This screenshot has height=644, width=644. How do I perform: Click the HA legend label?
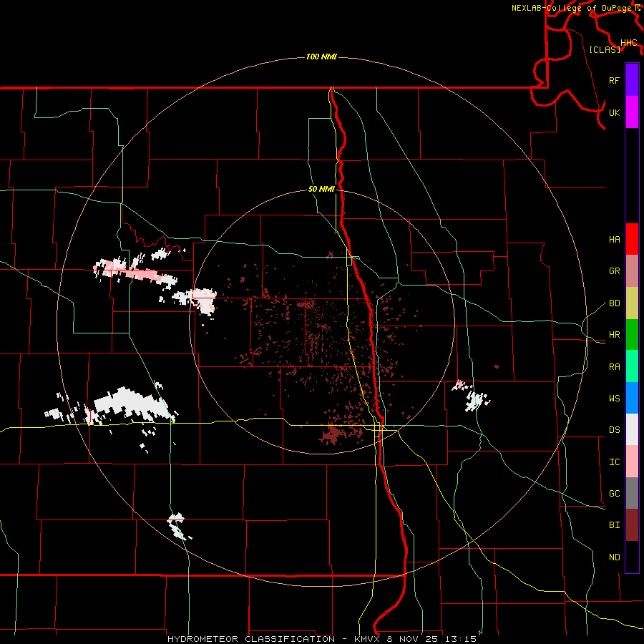coord(615,239)
